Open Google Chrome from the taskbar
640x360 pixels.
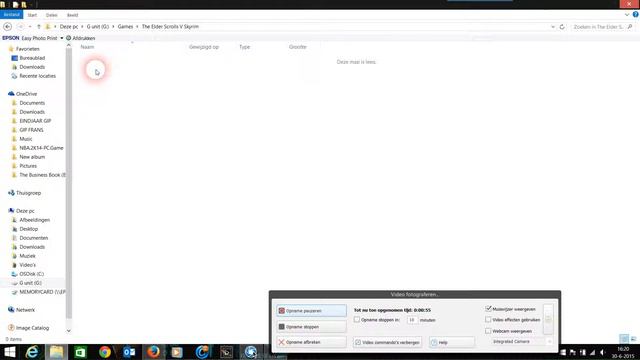[x=105, y=352]
